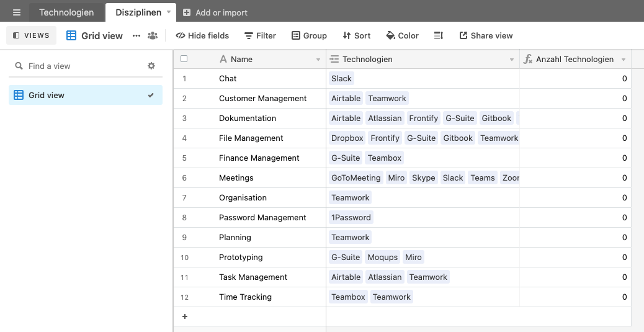
Task: Open the Filter options
Action: [x=260, y=36]
